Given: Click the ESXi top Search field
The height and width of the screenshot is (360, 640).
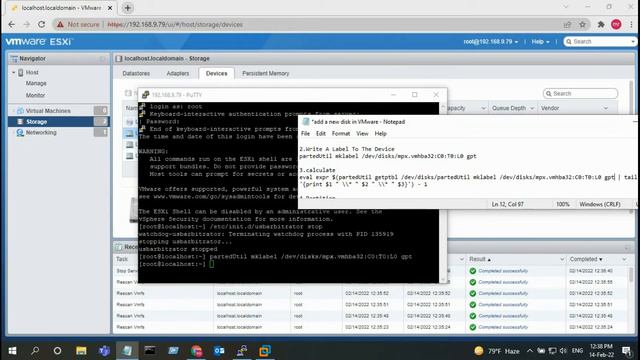Looking at the screenshot, I should pos(600,42).
